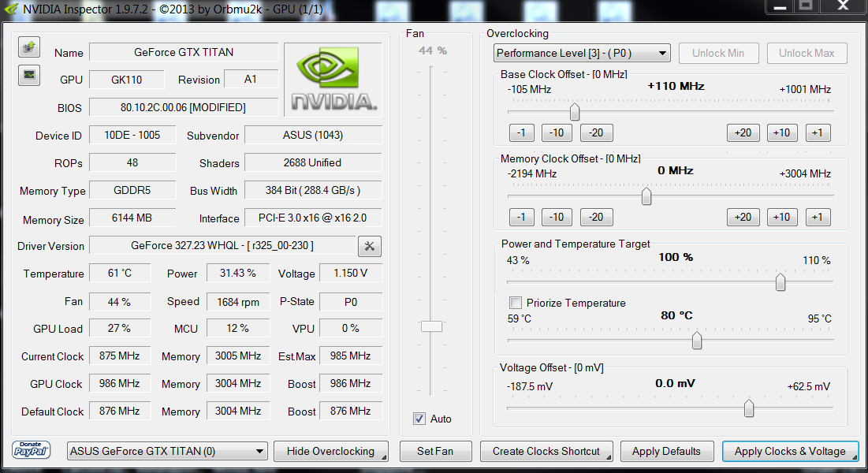
Task: Click the GPU Load 27 % value
Action: pos(120,328)
